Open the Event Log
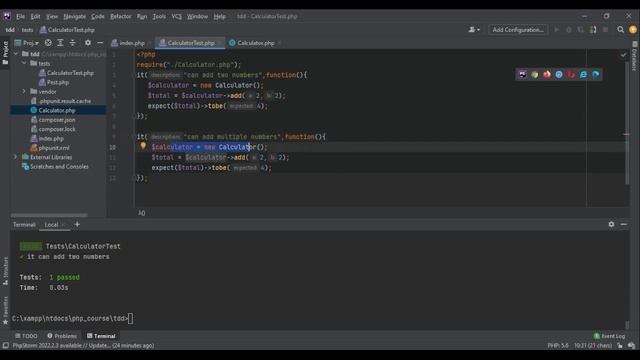The width and height of the screenshot is (640, 360). coord(609,336)
